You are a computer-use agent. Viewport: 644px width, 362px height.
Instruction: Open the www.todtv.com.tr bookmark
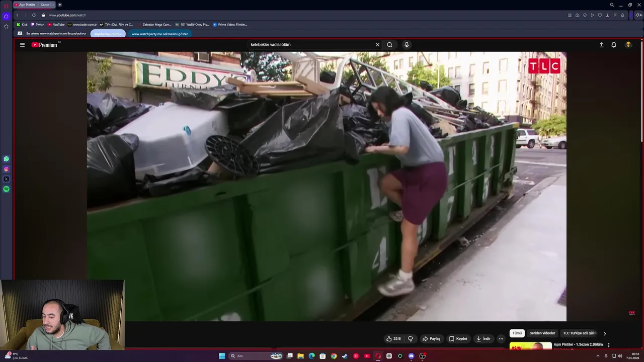click(82, 25)
